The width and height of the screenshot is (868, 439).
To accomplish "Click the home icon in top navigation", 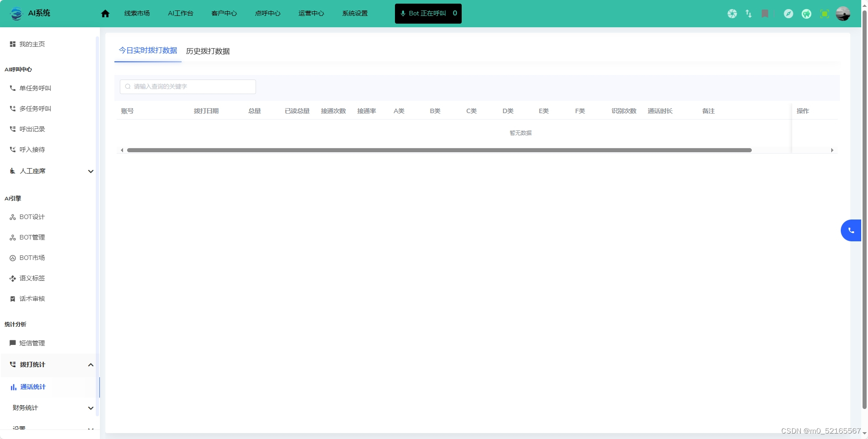I will (105, 14).
